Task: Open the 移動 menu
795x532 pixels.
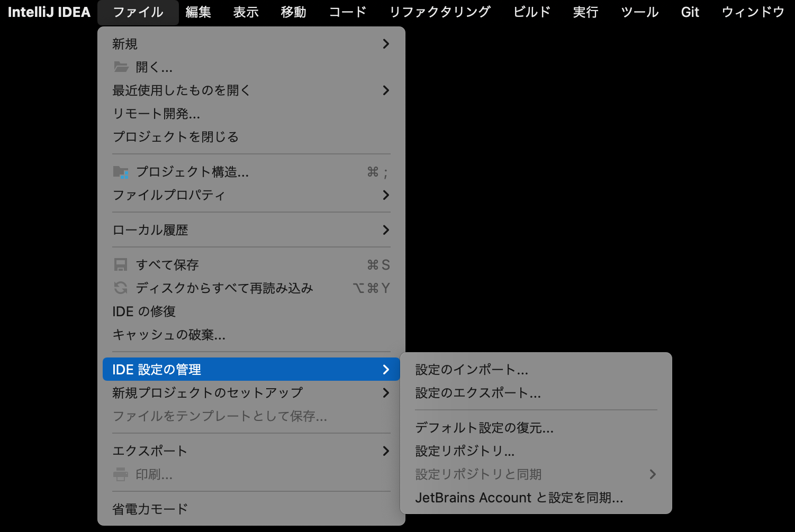Action: click(x=294, y=12)
